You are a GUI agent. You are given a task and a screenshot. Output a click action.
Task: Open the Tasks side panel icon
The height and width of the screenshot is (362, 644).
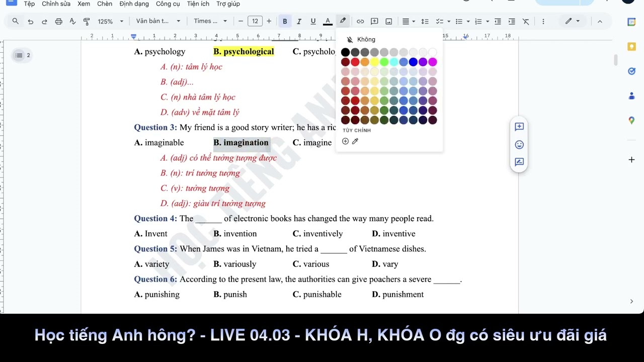631,71
